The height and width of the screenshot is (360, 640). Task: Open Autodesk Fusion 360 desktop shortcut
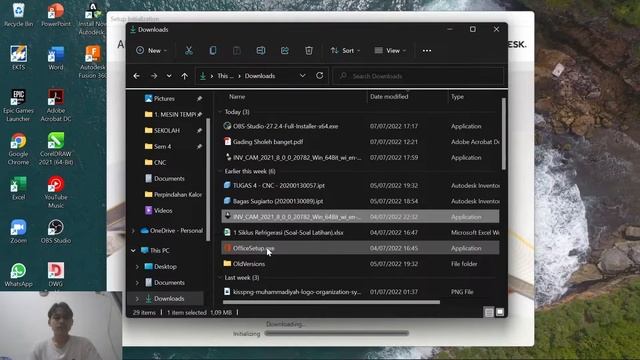93,62
